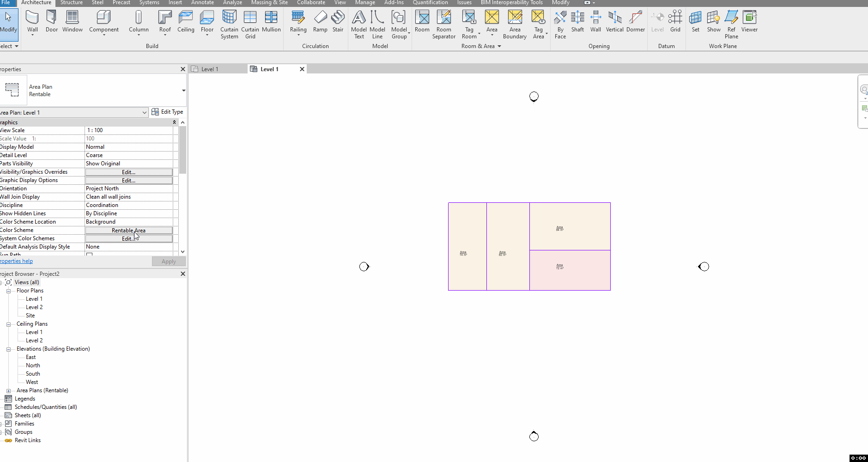The image size is (868, 462).
Task: Select the Grid tool in Datum panel
Action: [675, 19]
